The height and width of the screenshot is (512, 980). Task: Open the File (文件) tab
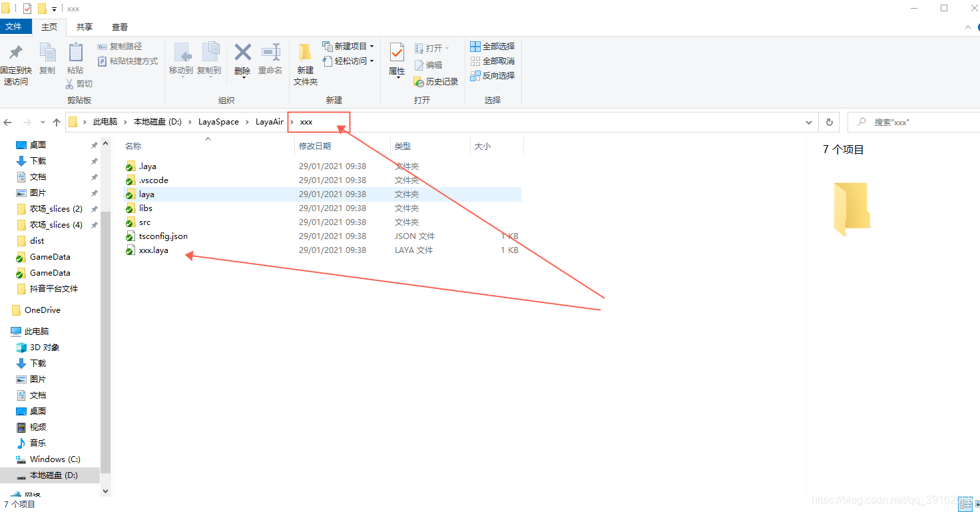point(14,27)
